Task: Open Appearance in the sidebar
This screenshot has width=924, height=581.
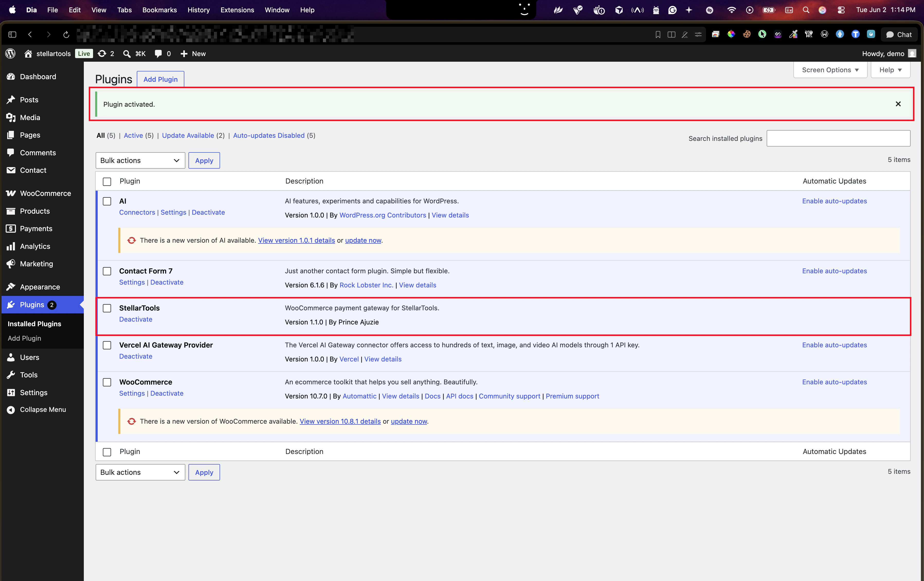Action: [40, 287]
